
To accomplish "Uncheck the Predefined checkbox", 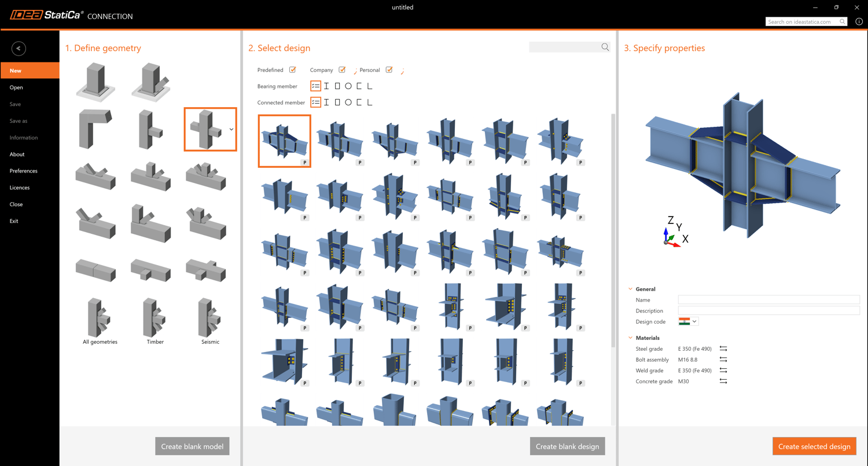I will (x=293, y=70).
